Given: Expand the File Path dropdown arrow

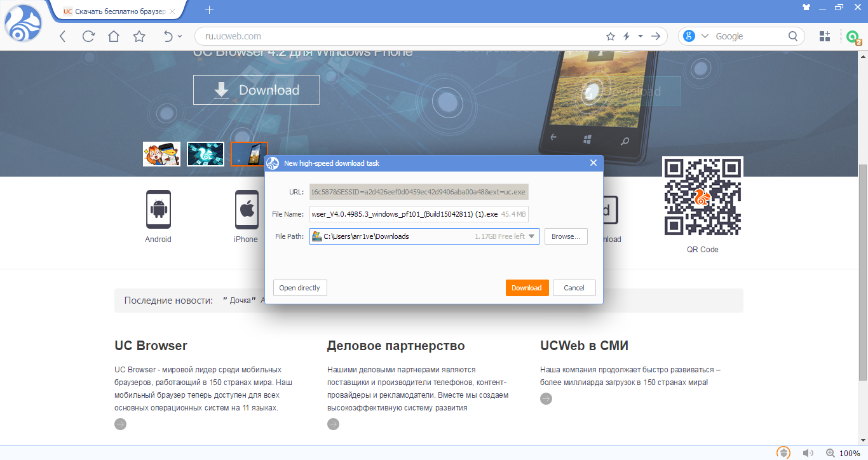Looking at the screenshot, I should (532, 236).
